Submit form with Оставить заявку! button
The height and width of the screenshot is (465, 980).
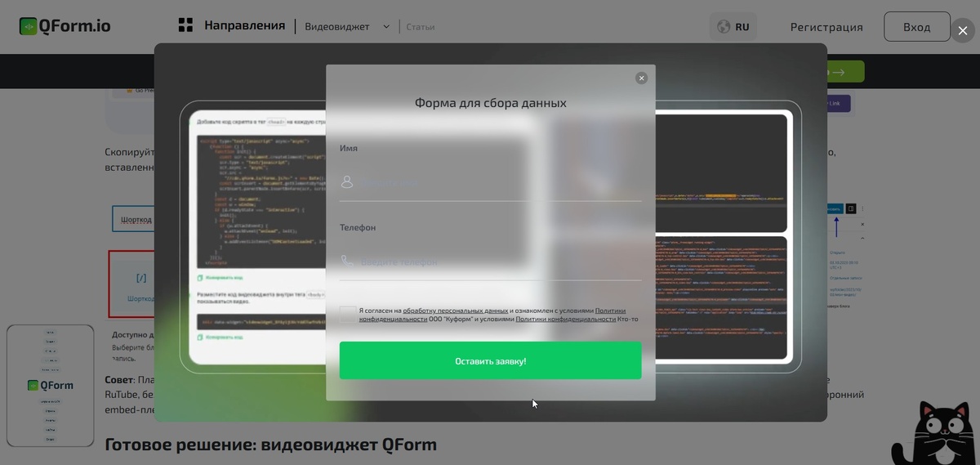point(490,360)
